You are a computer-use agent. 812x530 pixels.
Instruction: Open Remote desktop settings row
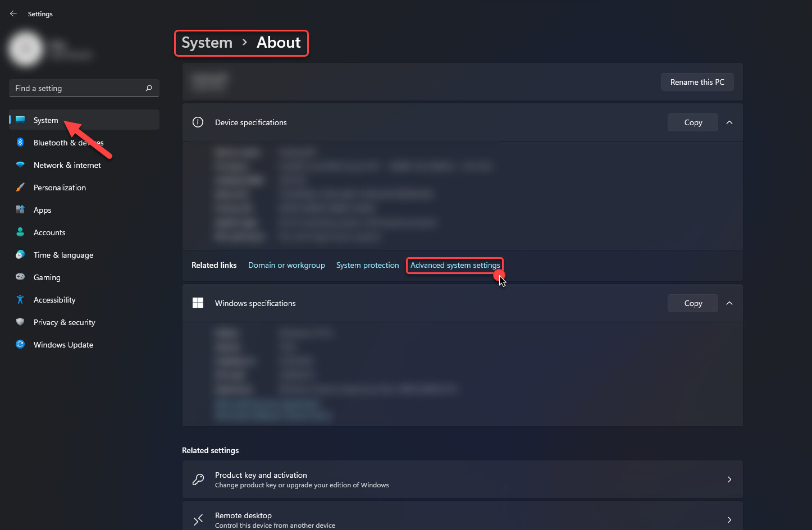(463, 516)
